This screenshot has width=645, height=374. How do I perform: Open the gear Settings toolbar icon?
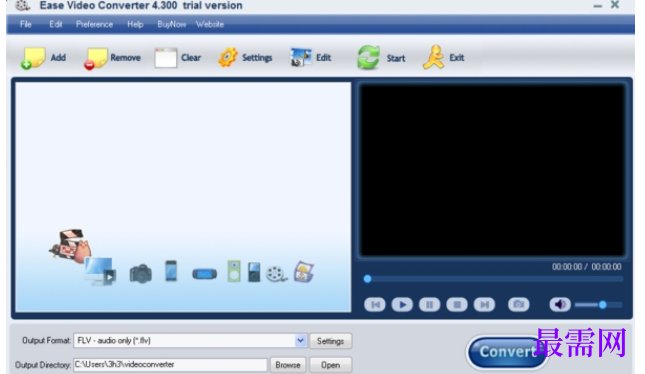point(227,58)
